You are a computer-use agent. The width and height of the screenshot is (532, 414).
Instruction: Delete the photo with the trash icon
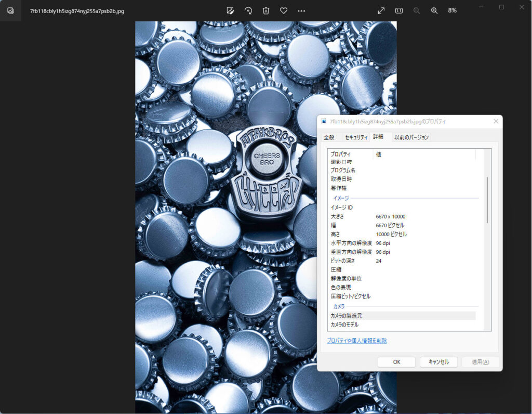coord(266,10)
